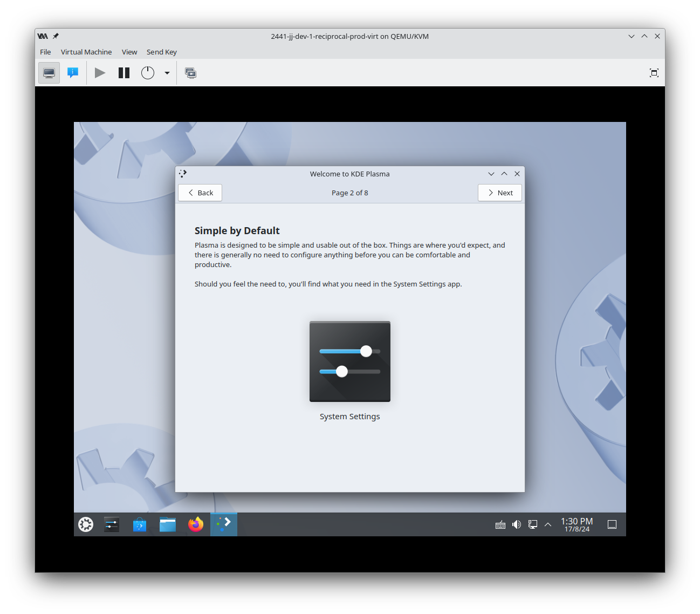Viewport: 700px width, 614px height.
Task: Expand the shutdown options dropdown arrow
Action: tap(167, 73)
